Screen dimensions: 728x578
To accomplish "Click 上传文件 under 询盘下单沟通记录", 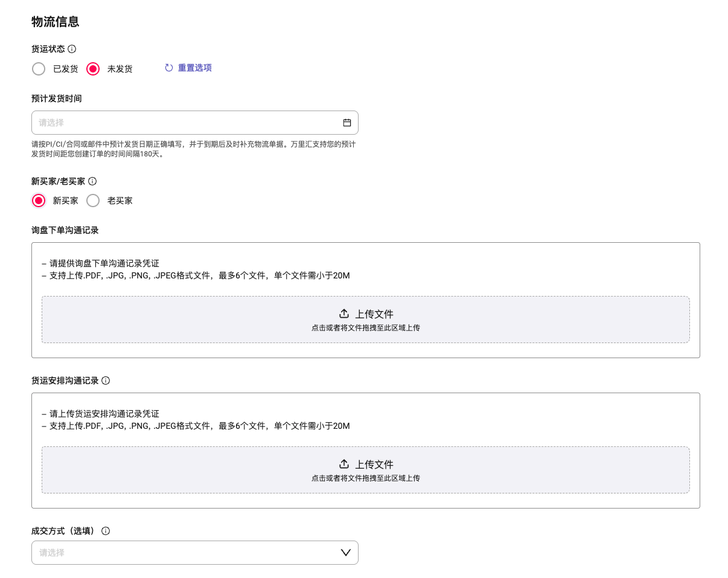I will coord(374,314).
